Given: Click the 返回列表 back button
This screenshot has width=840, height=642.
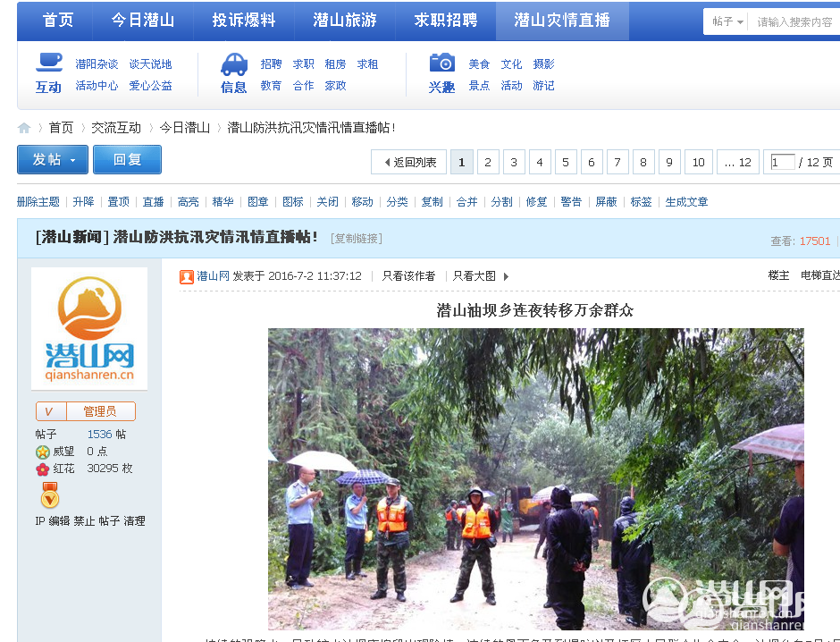Looking at the screenshot, I should click(409, 162).
